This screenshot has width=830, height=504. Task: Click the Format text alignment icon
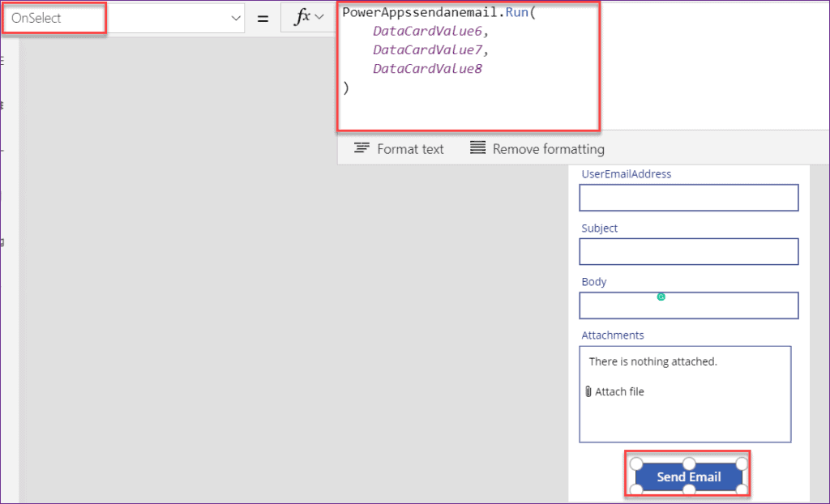(362, 148)
